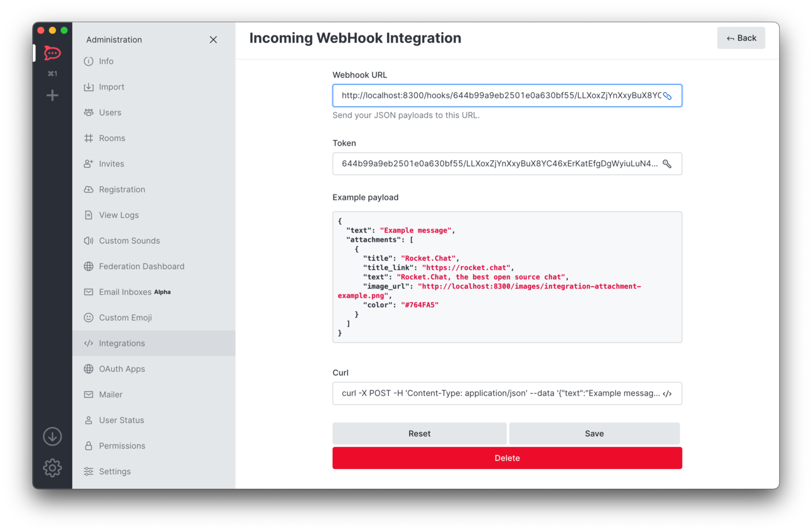Screen dimensions: 812x532
Task: Click the OAuth Apps globe icon
Action: coord(89,369)
